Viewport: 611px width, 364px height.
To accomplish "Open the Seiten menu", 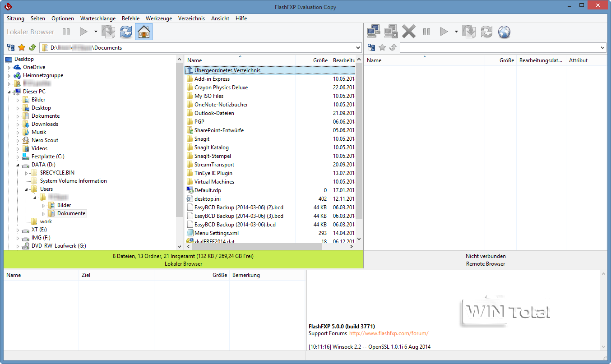I will point(38,18).
